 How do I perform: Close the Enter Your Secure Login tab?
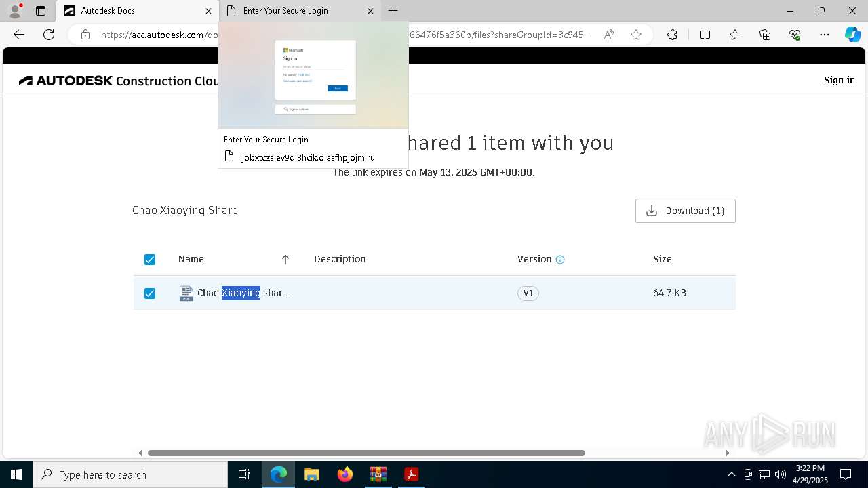(370, 11)
